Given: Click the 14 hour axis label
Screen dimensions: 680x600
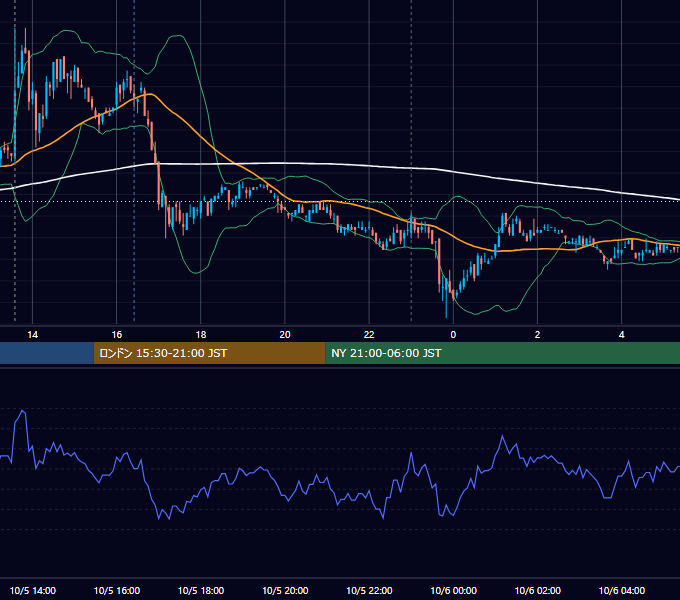Looking at the screenshot, I should (x=33, y=335).
